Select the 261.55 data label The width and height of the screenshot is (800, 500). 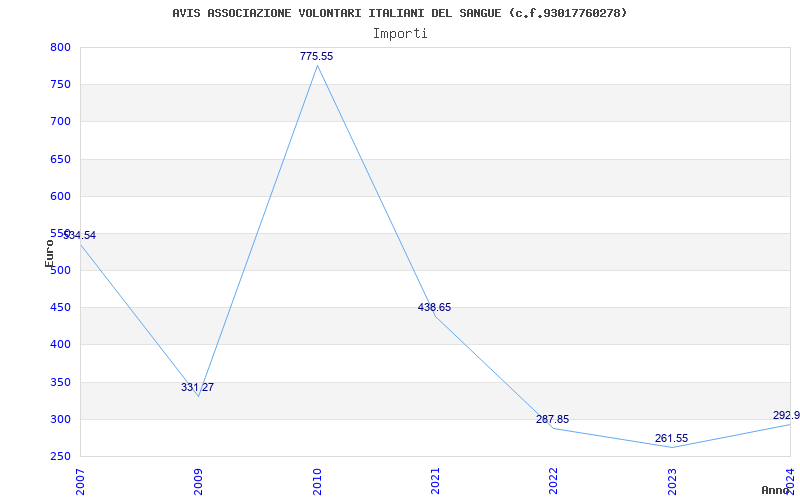point(671,438)
